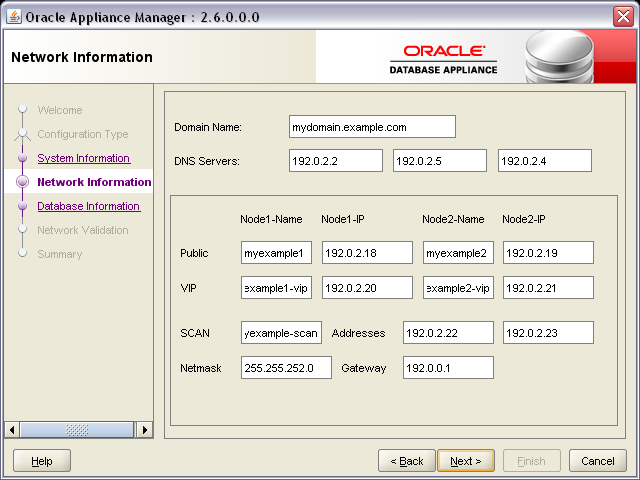
Task: Click the Public Node2-IP field 192.0.2.19
Action: [x=548, y=253]
